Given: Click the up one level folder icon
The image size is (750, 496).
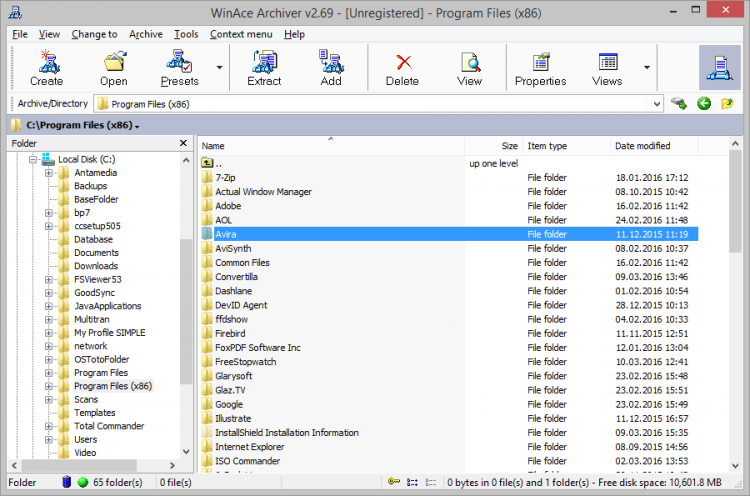Looking at the screenshot, I should tap(207, 163).
